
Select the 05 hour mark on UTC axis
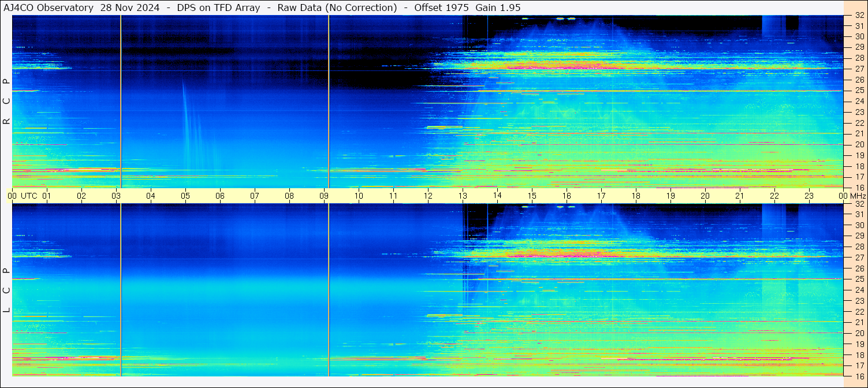(185, 196)
